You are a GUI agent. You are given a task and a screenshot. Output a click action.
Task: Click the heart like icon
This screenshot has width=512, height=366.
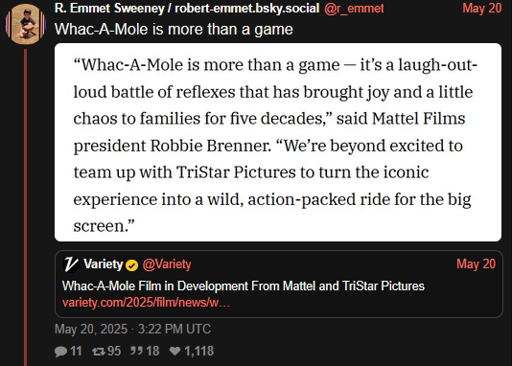point(175,351)
